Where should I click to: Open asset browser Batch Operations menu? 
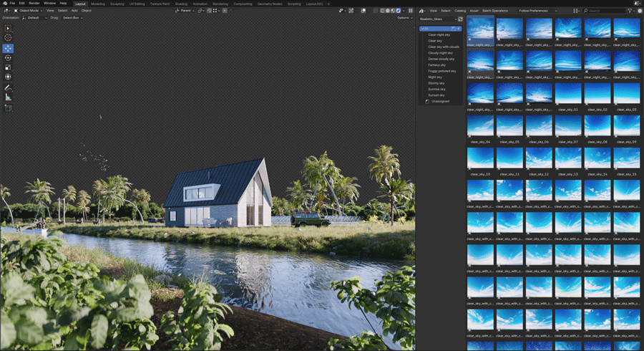pos(495,11)
